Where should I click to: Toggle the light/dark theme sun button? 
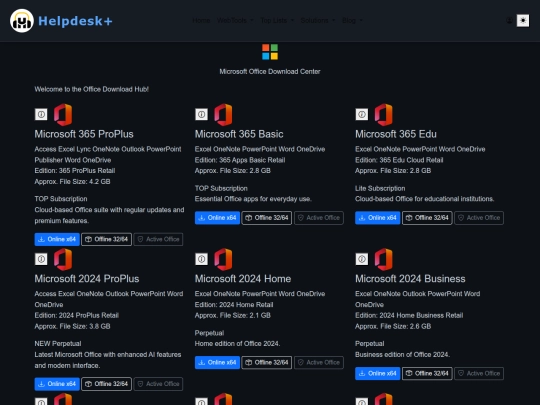tap(523, 21)
